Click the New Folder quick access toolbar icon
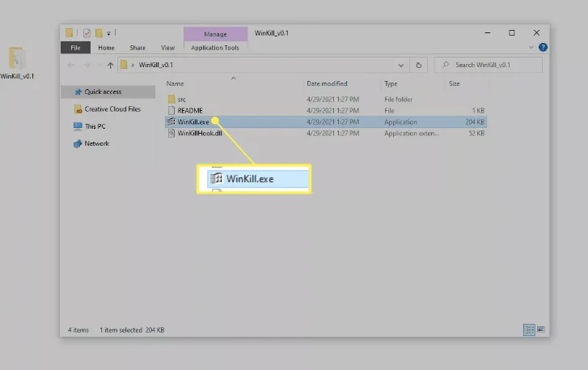The height and width of the screenshot is (370, 588). click(99, 33)
